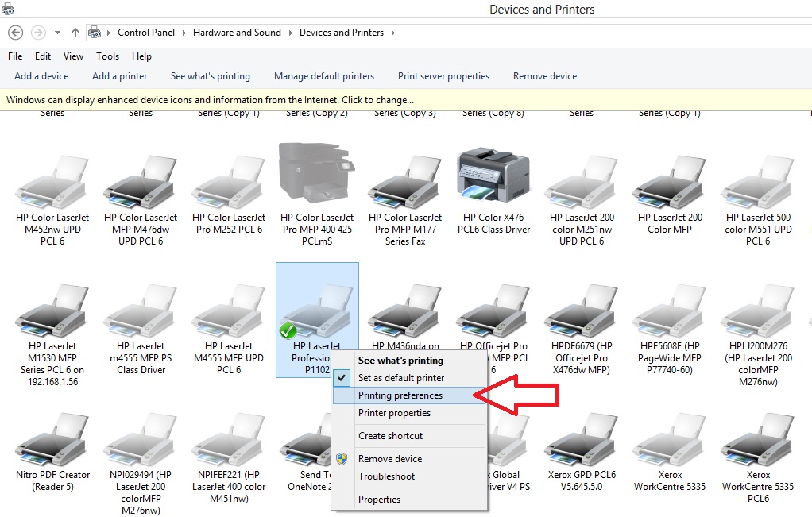Viewport: 812px width, 517px height.
Task: Choose Printing preferences from the context menu
Action: (408, 395)
